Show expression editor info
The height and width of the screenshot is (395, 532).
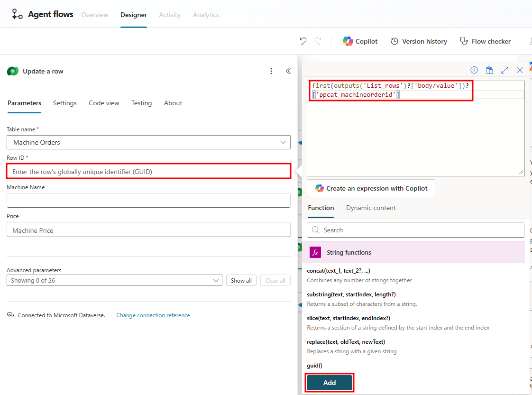(474, 70)
